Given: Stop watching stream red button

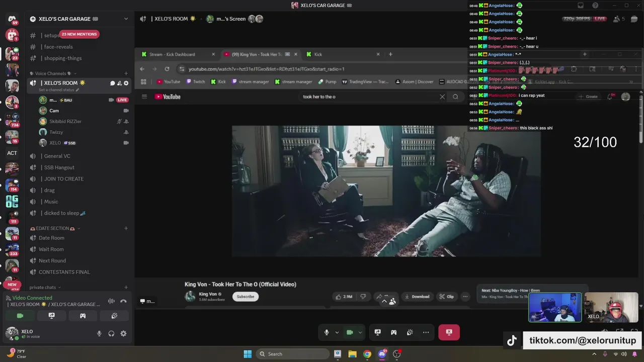Looking at the screenshot, I should [449, 332].
